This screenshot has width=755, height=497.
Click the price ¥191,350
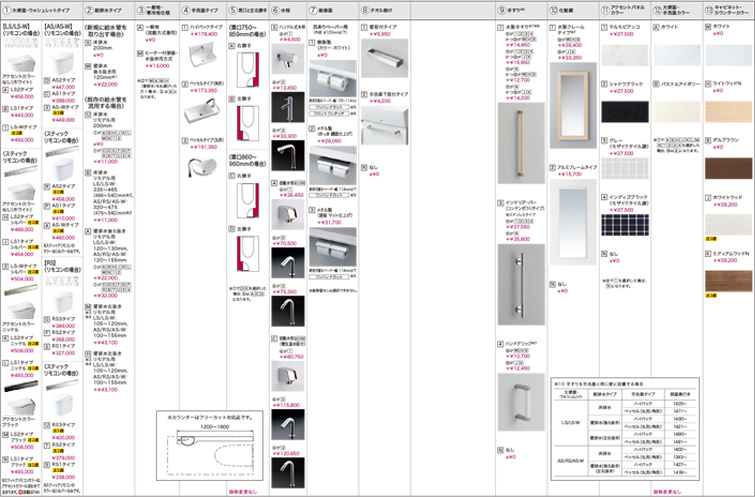pos(204,147)
